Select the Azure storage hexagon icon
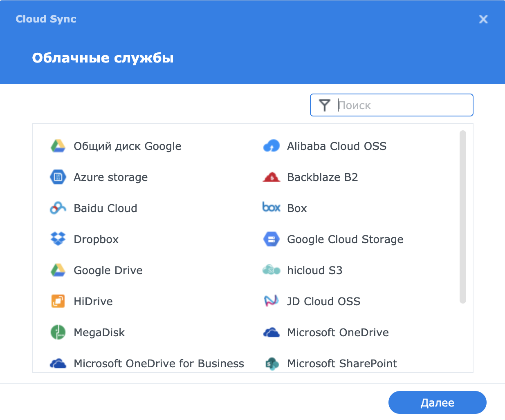The image size is (505, 420). tap(58, 177)
